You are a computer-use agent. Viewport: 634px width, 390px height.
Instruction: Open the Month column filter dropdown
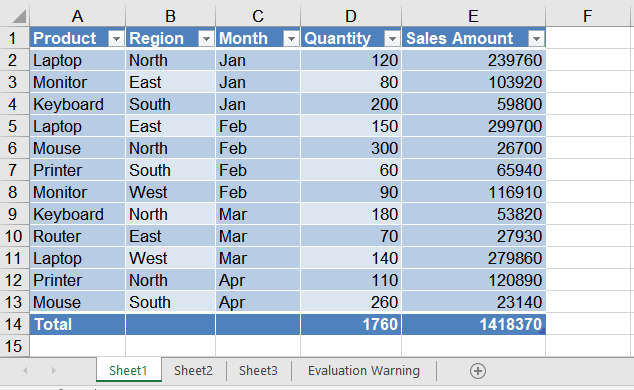pyautogui.click(x=291, y=39)
